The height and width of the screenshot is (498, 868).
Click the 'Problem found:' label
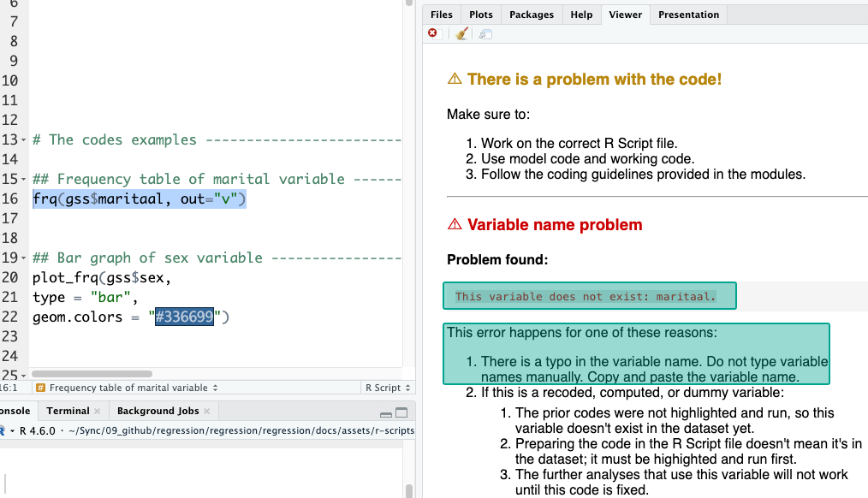click(497, 260)
